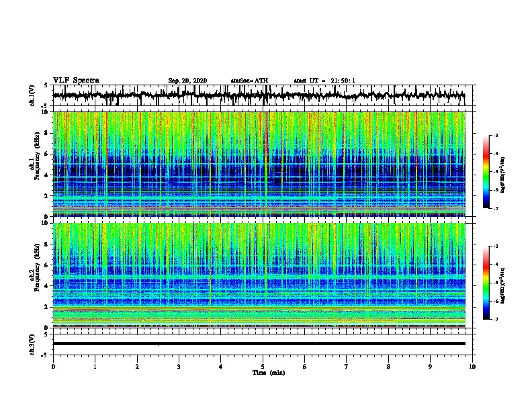Click the date 'Sep. 20, 2020'
532x411 pixels.
pos(187,81)
